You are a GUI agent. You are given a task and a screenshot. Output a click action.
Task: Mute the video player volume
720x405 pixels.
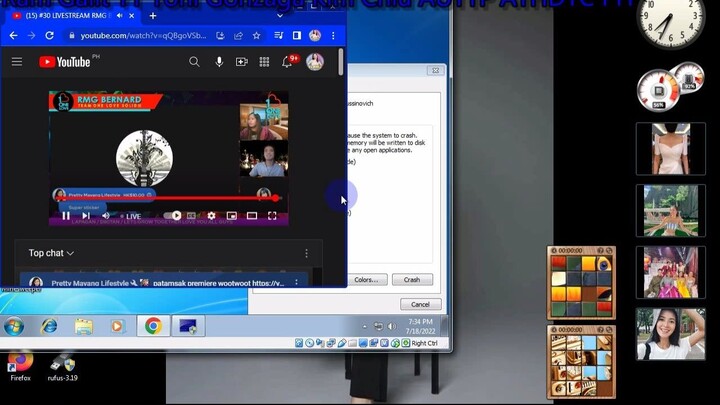(106, 215)
